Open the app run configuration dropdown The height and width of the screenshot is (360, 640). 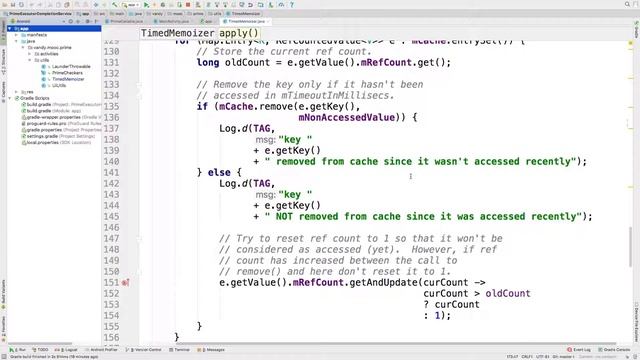[x=131, y=5]
